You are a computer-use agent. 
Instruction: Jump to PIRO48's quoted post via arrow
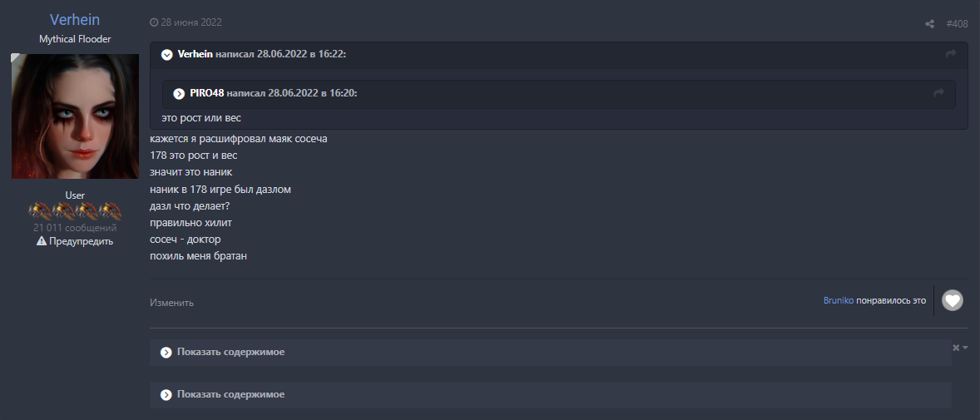pyautogui.click(x=939, y=93)
